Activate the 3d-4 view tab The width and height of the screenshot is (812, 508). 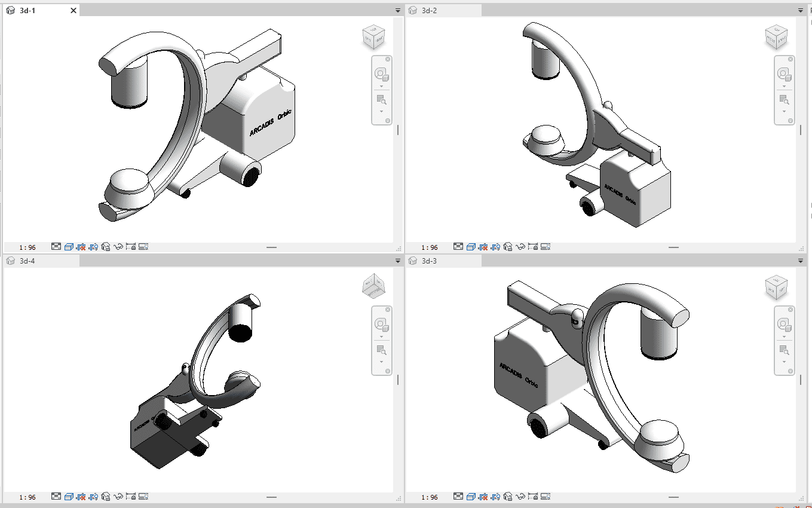pyautogui.click(x=27, y=261)
